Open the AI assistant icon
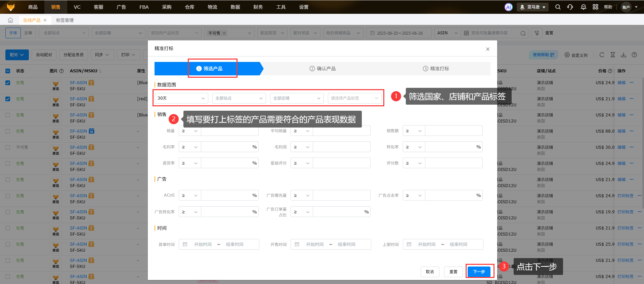Viewport: 644px width, 284px height. (509, 7)
